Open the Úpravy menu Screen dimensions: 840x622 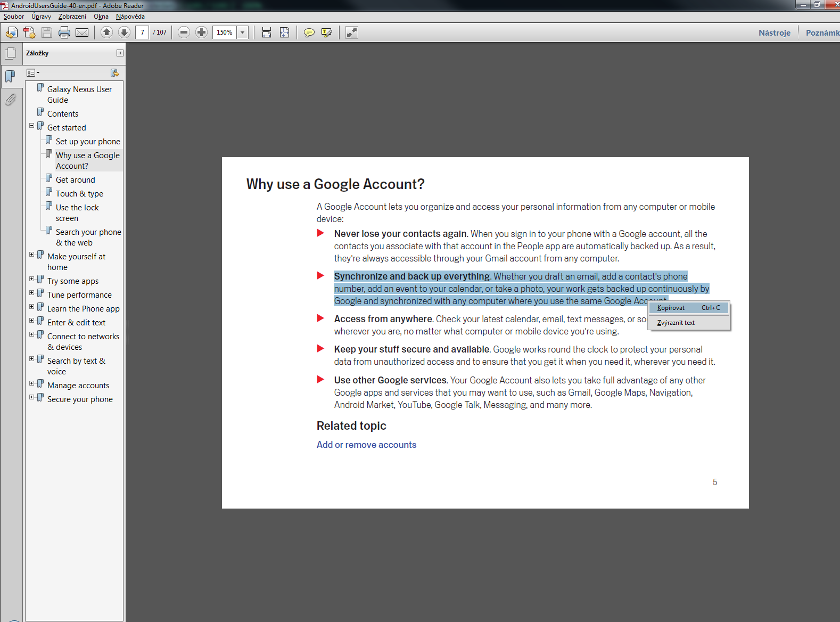(x=41, y=17)
